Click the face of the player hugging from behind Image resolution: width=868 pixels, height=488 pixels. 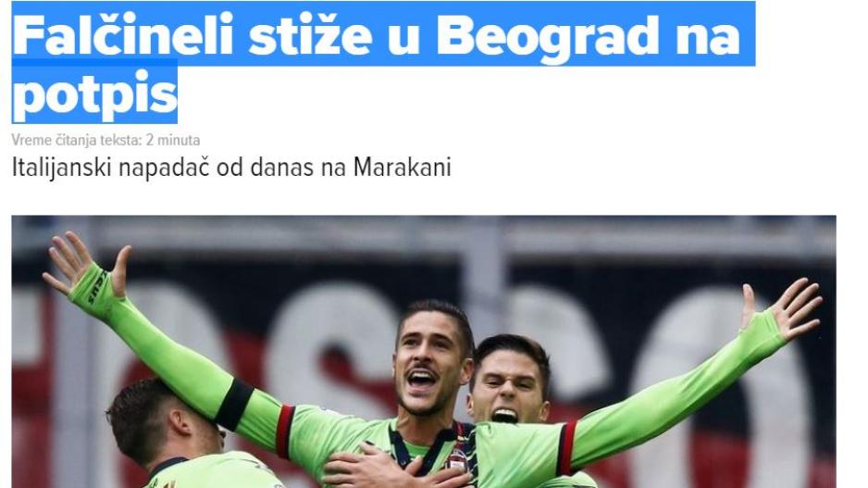[x=508, y=388]
